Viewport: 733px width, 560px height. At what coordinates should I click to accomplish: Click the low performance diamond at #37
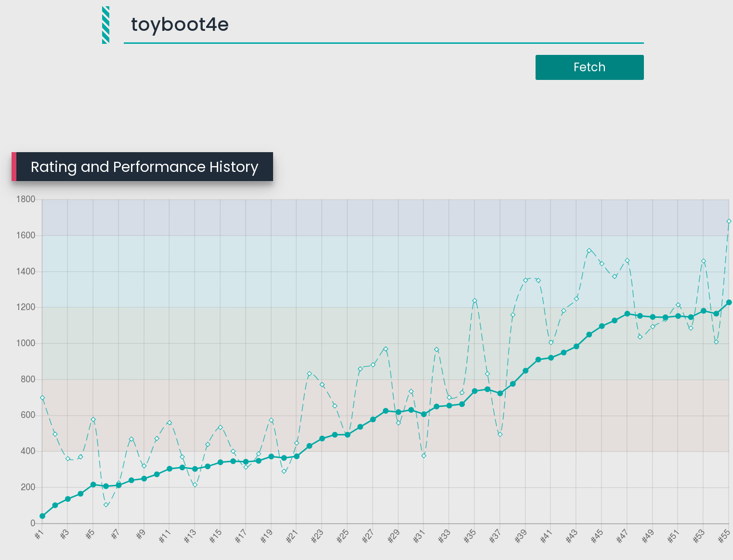(x=500, y=434)
